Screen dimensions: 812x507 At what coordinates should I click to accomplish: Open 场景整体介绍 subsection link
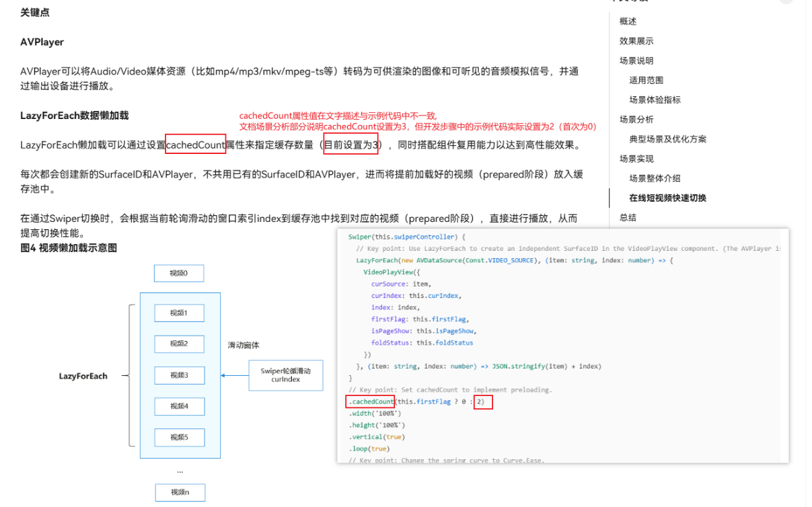coord(655,178)
